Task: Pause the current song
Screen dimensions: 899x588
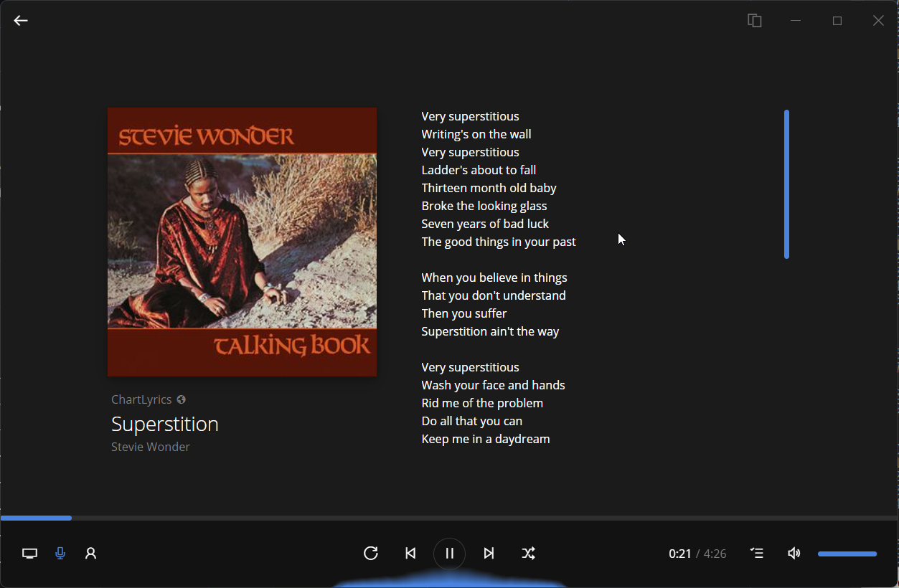Action: coord(449,553)
